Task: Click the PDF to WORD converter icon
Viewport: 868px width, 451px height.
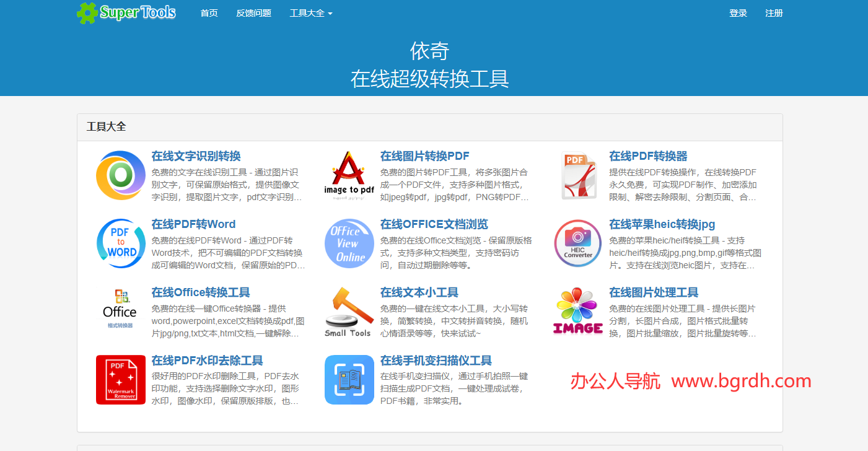Action: pos(121,243)
